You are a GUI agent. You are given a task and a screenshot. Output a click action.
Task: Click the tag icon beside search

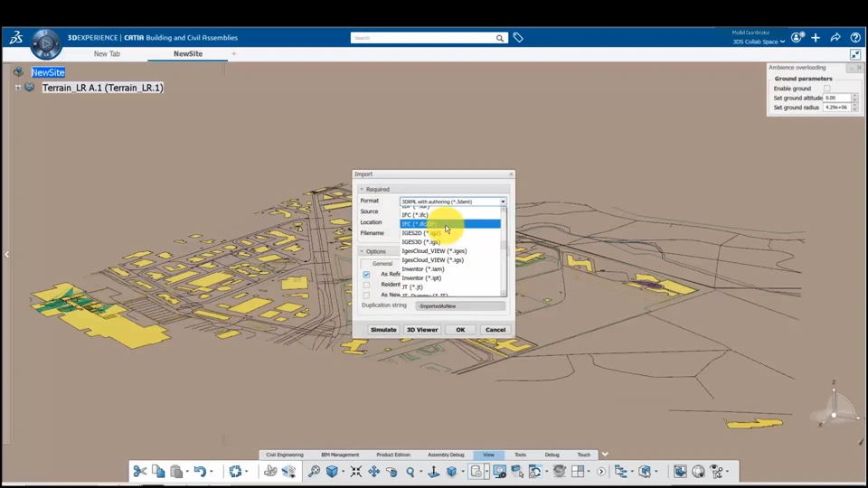(x=518, y=38)
